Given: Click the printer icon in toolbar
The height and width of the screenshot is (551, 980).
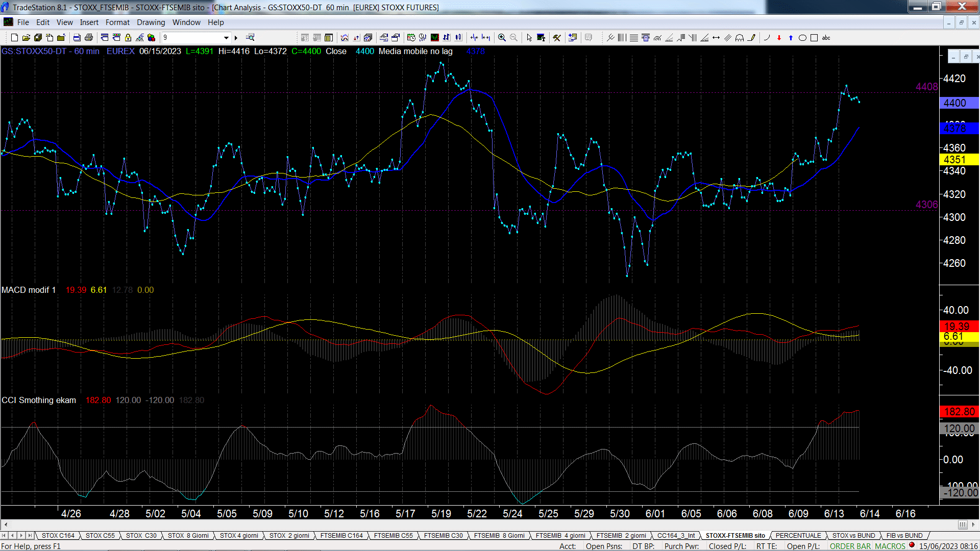Looking at the screenshot, I should 89,38.
